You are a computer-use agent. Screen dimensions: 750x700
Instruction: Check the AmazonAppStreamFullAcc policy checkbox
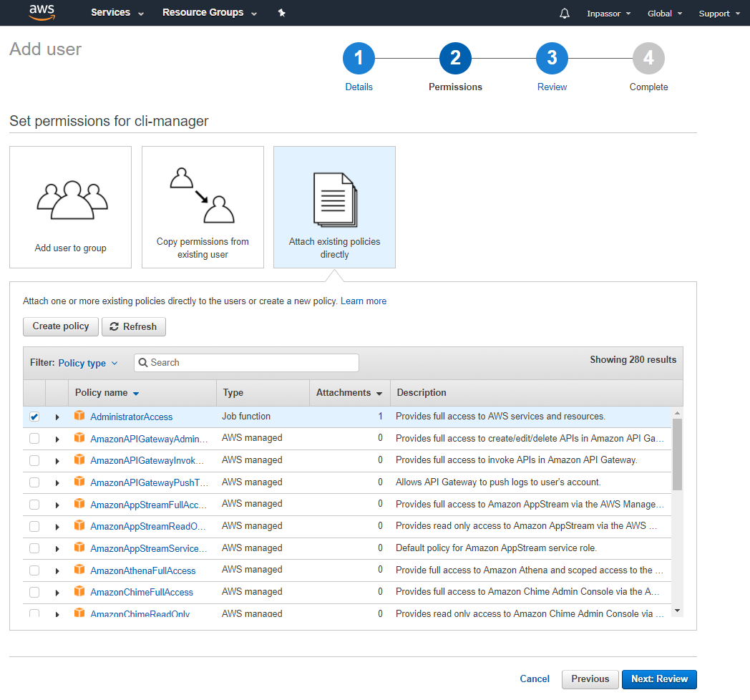tap(34, 505)
